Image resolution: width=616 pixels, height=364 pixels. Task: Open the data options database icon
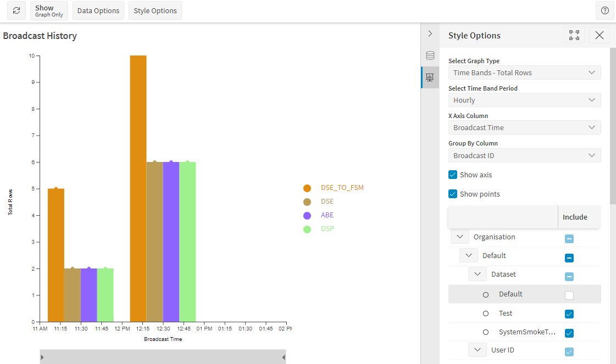430,55
